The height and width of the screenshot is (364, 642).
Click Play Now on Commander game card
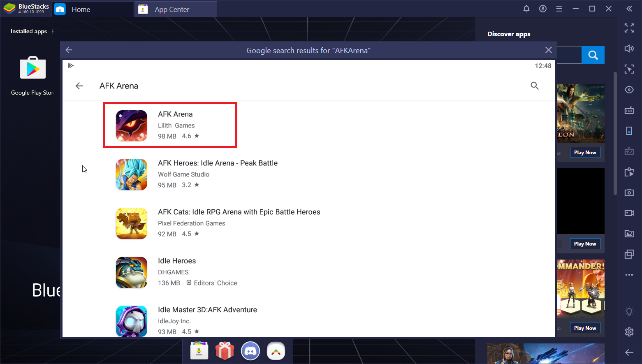(585, 328)
